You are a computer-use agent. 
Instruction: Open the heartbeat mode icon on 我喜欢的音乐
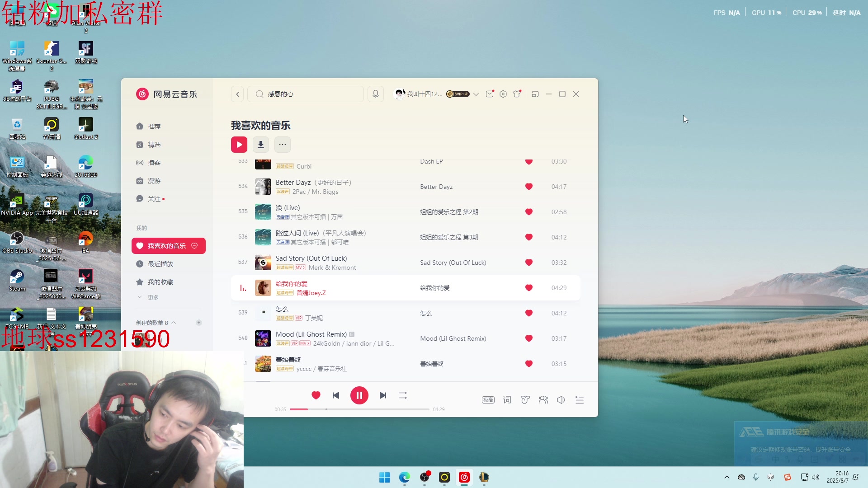click(195, 246)
